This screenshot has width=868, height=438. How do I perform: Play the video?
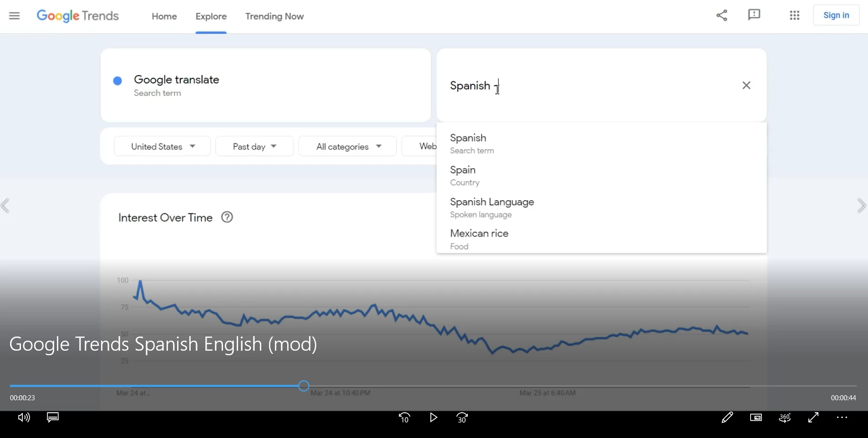click(434, 418)
